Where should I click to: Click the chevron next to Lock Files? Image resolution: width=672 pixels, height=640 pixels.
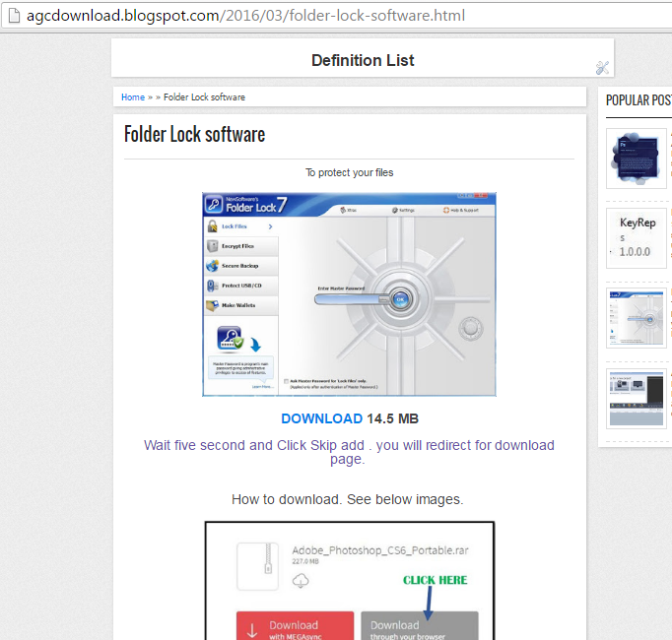click(x=270, y=226)
